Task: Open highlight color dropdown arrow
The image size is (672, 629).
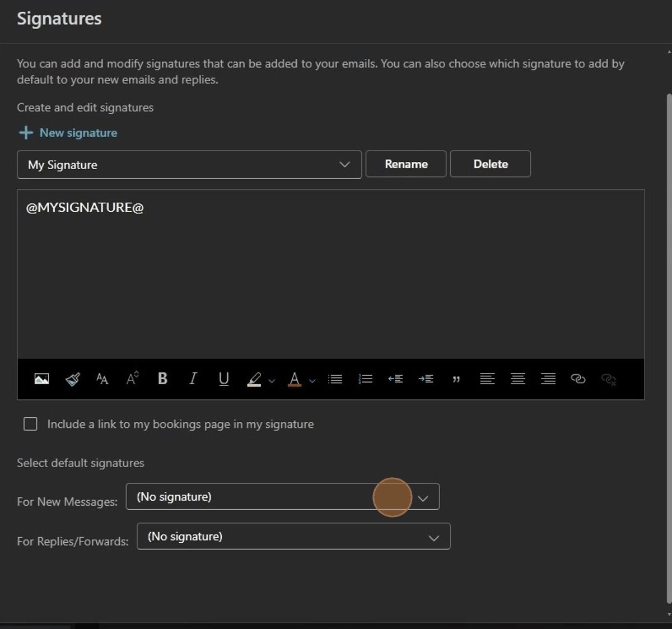Action: coord(272,381)
